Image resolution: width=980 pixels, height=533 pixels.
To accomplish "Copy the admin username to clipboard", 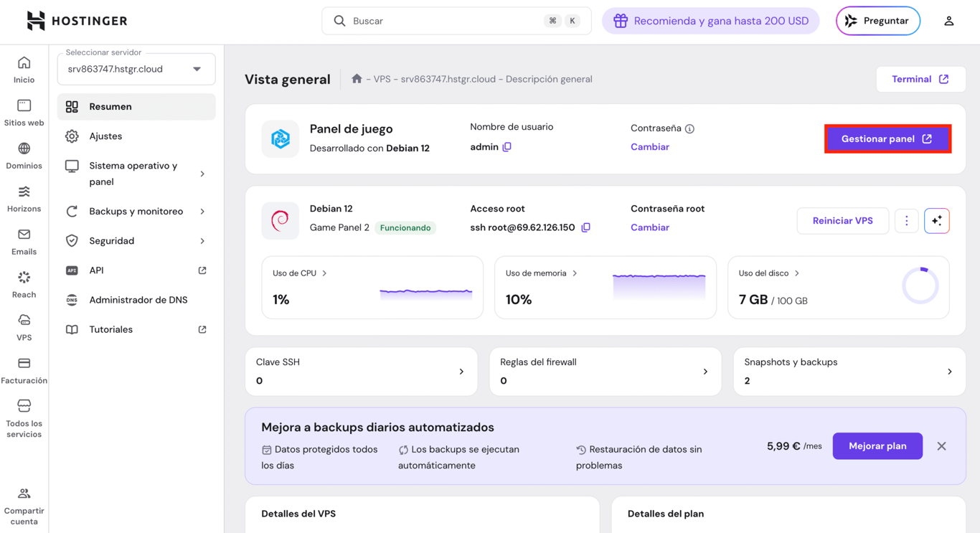I will click(x=508, y=146).
